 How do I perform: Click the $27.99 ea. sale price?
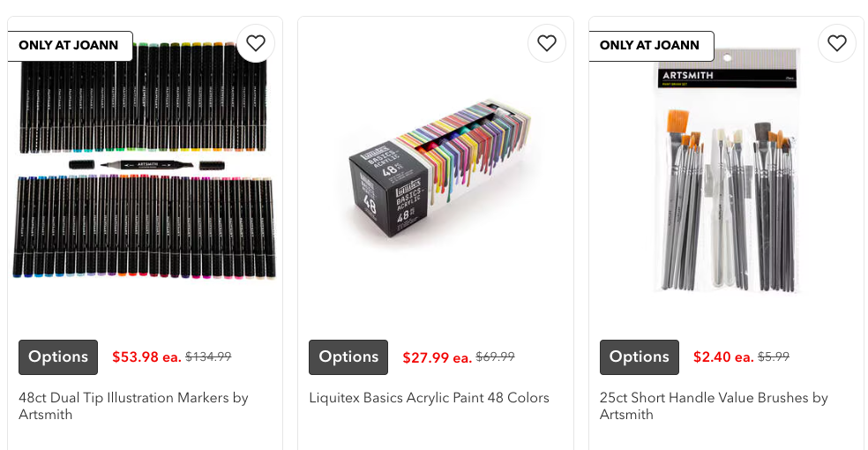437,357
